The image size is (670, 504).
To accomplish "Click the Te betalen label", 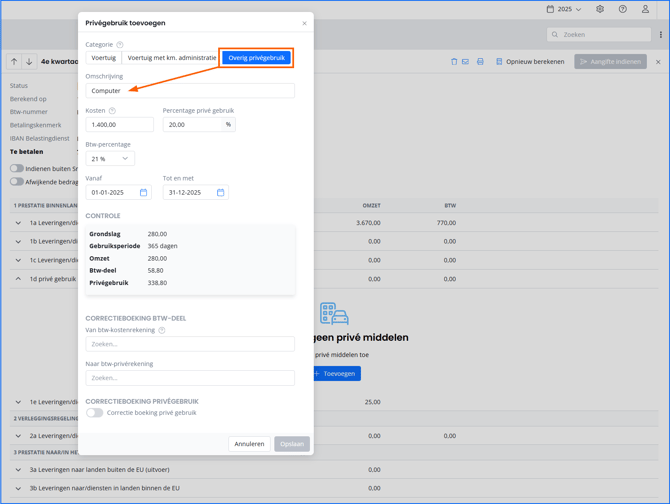I will [x=26, y=152].
